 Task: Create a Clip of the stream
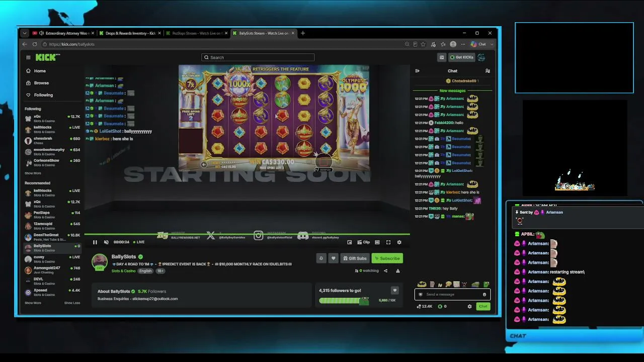pos(363,242)
